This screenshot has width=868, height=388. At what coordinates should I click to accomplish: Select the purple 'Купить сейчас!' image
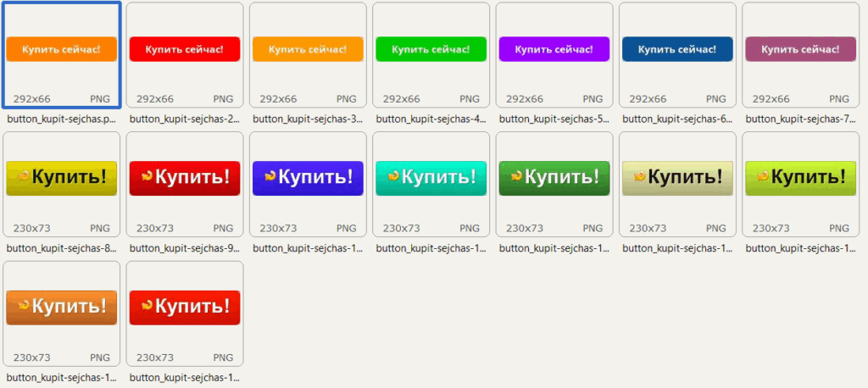554,49
